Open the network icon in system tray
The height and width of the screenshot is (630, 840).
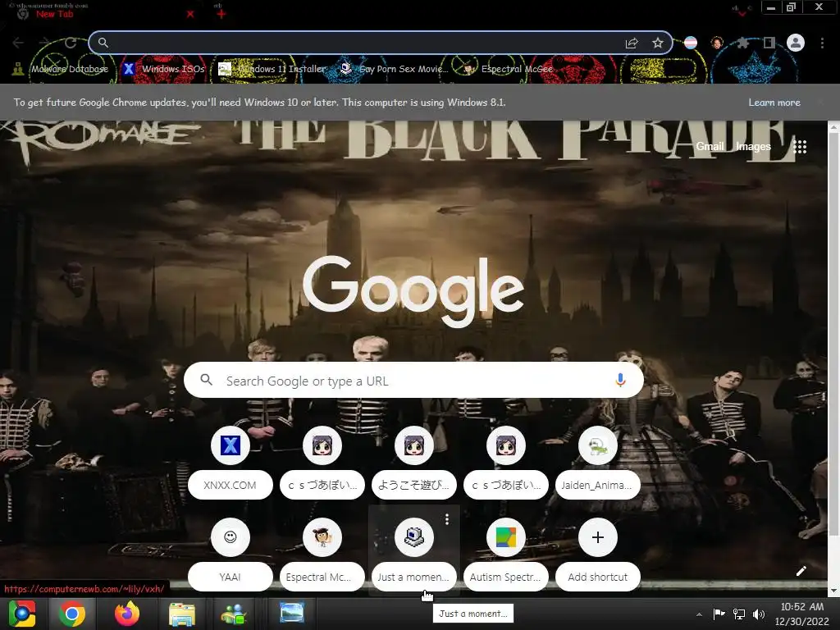pos(739,614)
